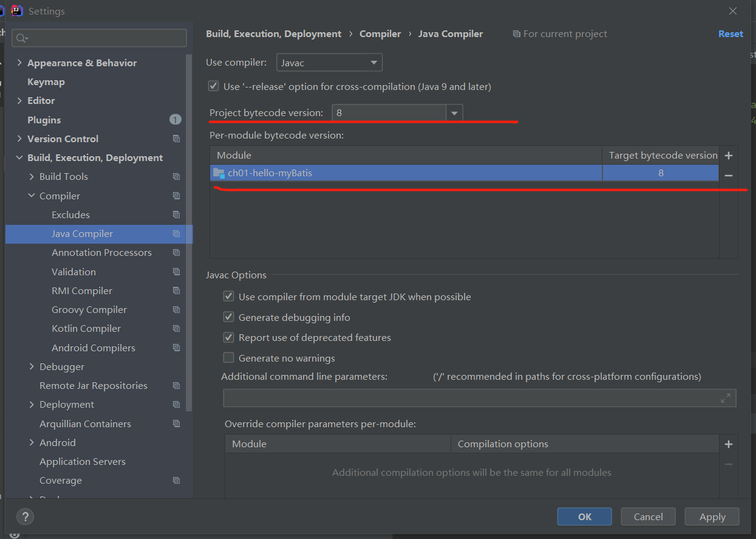Click the Cancel button
Viewport: 756px width, 539px height.
648,517
